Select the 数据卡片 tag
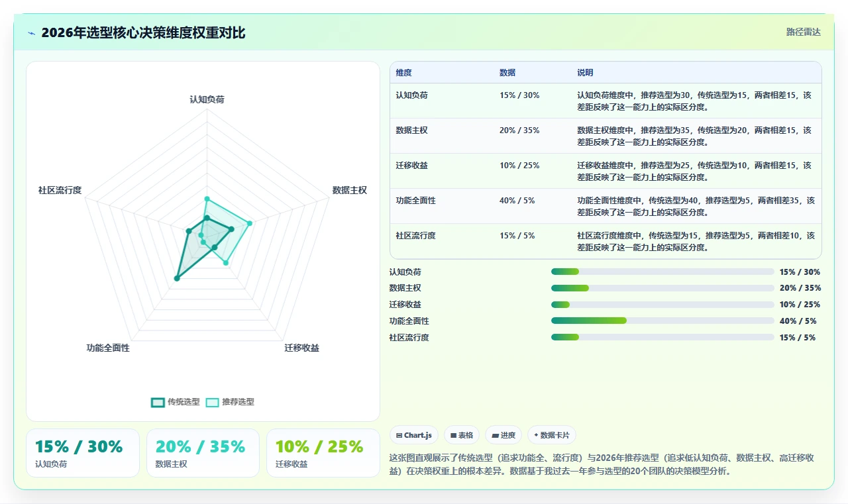Viewport: 848px width, 504px height. (552, 435)
